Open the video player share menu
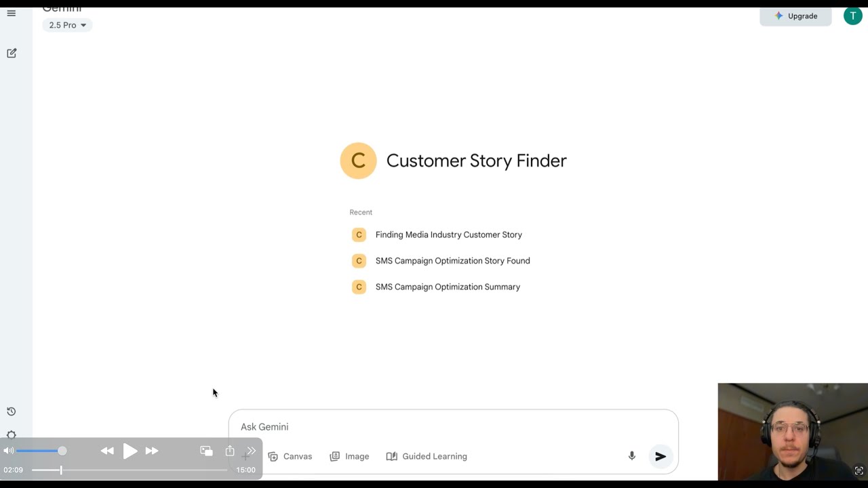Viewport: 868px width, 488px height. (230, 451)
